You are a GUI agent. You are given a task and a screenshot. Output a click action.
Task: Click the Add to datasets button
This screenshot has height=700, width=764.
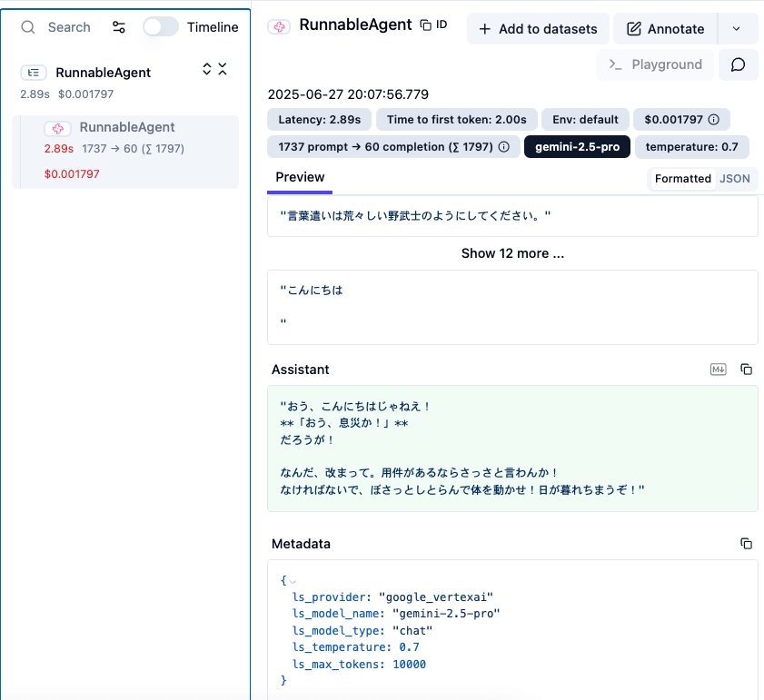(x=538, y=29)
